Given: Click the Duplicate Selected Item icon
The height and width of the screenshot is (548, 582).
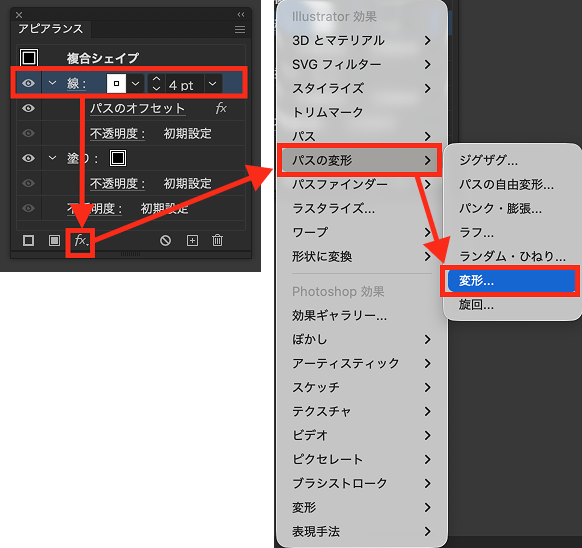Looking at the screenshot, I should pos(192,241).
